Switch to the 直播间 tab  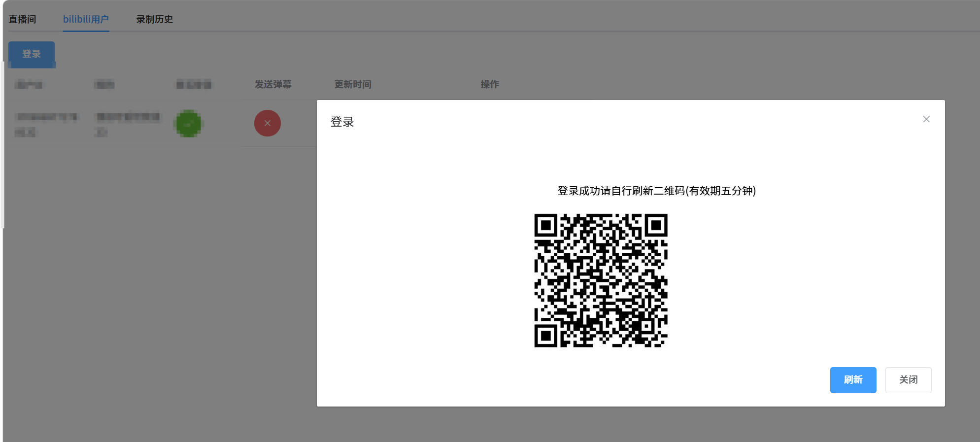(22, 19)
